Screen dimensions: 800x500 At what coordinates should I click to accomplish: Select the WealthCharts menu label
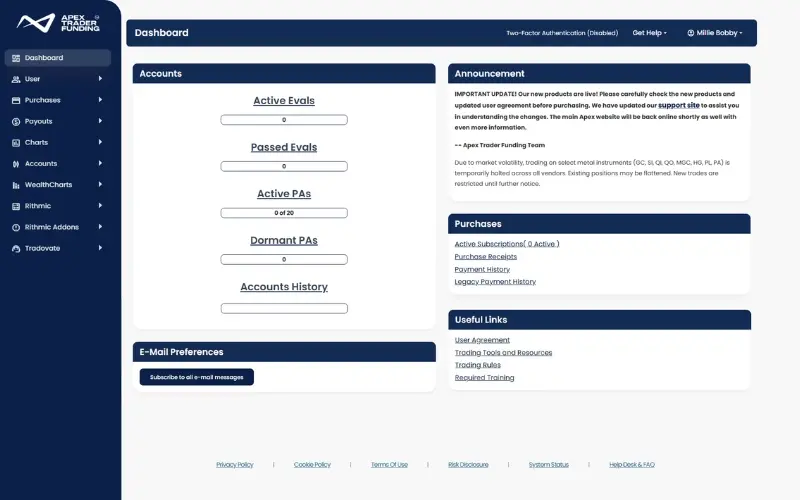[x=48, y=185]
